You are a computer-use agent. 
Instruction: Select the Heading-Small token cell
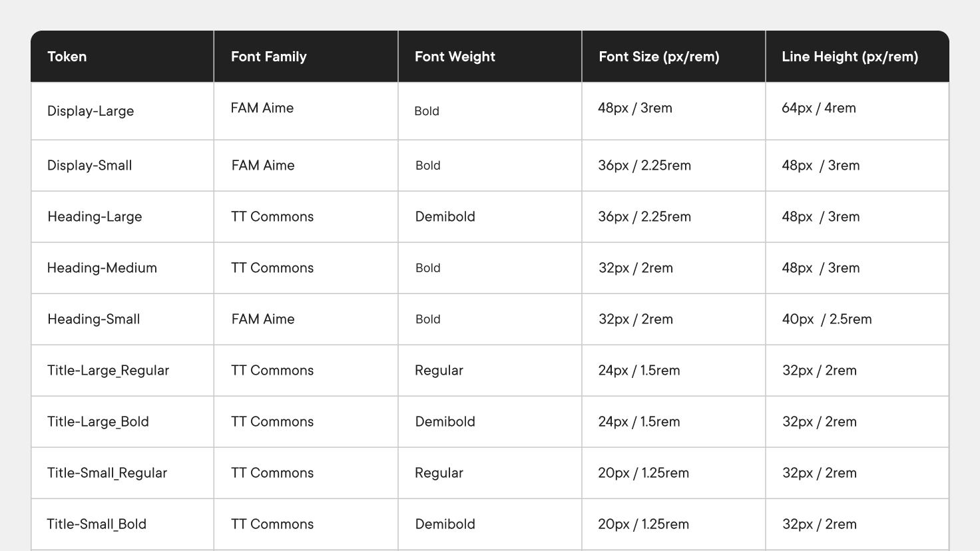pyautogui.click(x=94, y=319)
